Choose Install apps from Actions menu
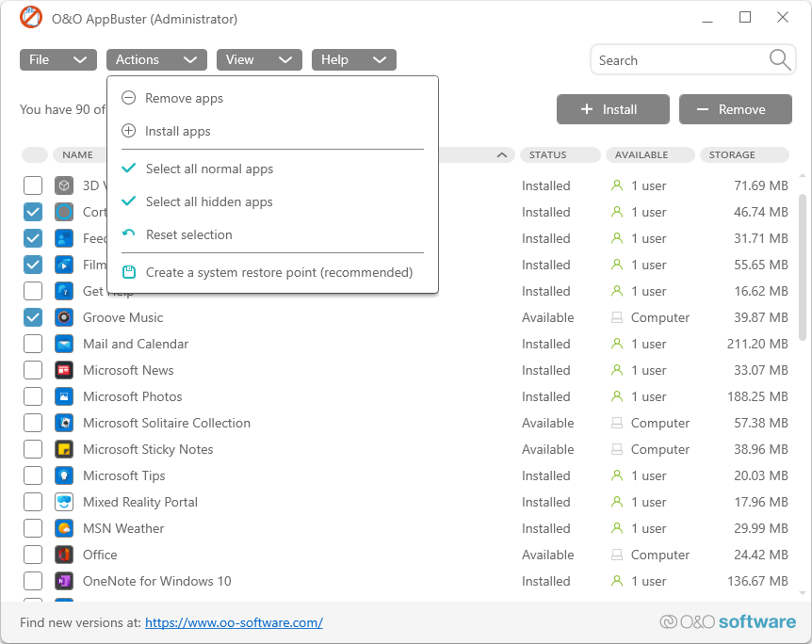Image resolution: width=812 pixels, height=644 pixels. [272, 131]
